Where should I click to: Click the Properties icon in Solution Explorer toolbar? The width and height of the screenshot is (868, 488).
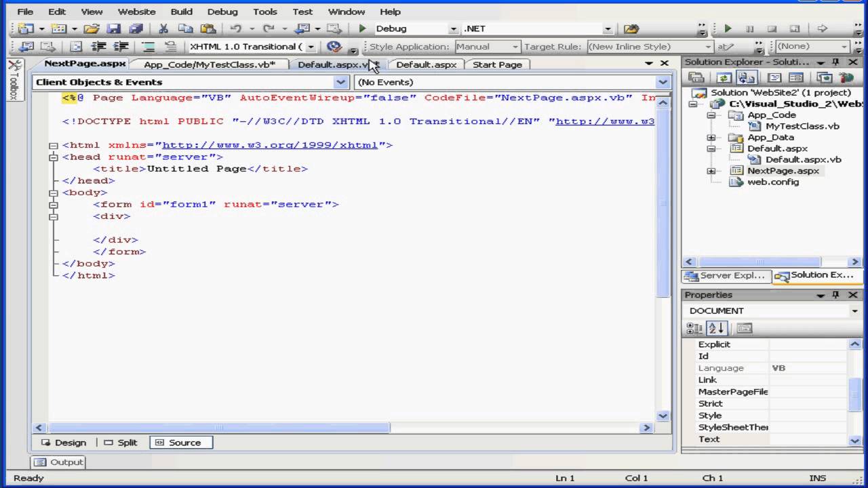[x=696, y=78]
